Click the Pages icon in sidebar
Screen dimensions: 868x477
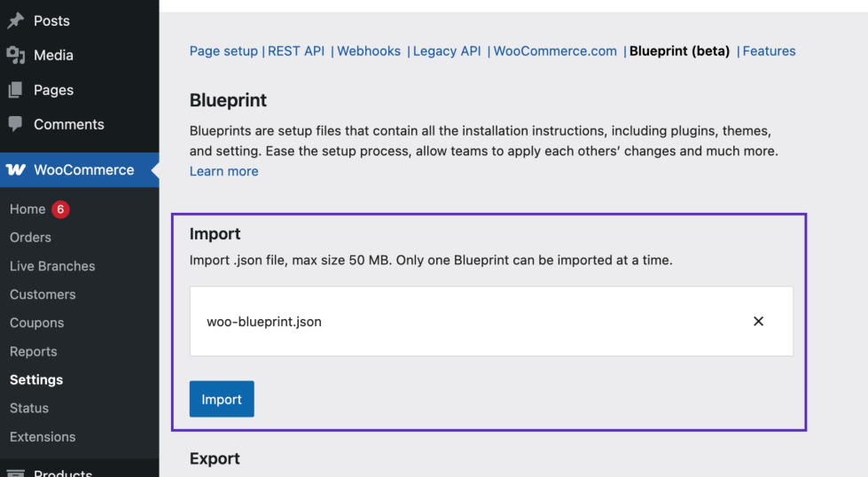point(15,90)
